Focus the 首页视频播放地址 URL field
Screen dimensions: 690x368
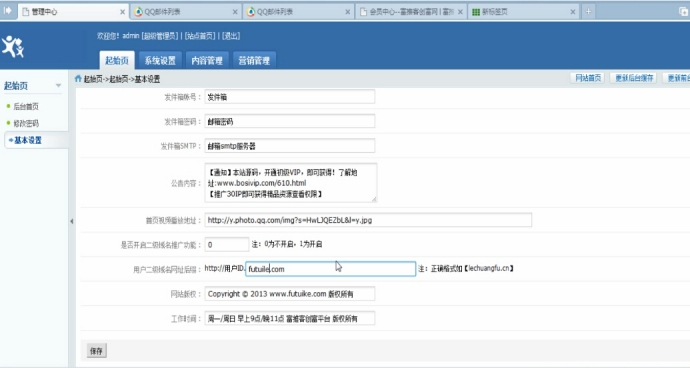coord(368,220)
